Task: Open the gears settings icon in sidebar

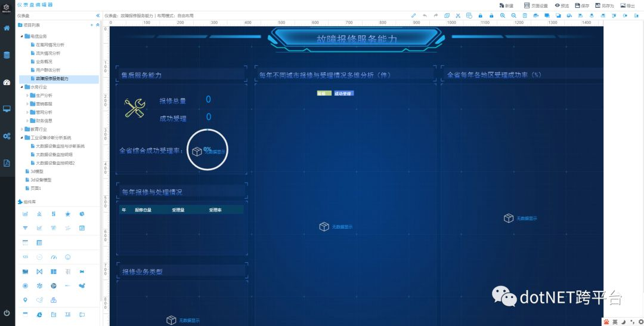Action: point(7,136)
